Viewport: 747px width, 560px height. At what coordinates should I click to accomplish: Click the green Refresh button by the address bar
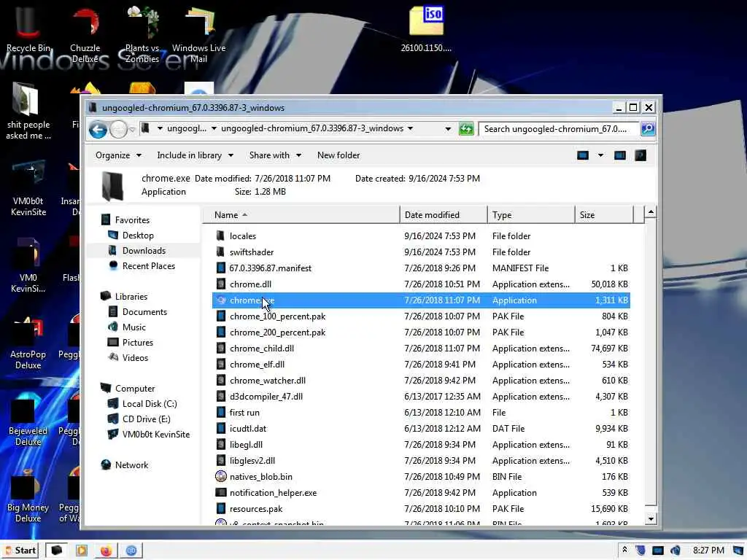click(x=466, y=128)
